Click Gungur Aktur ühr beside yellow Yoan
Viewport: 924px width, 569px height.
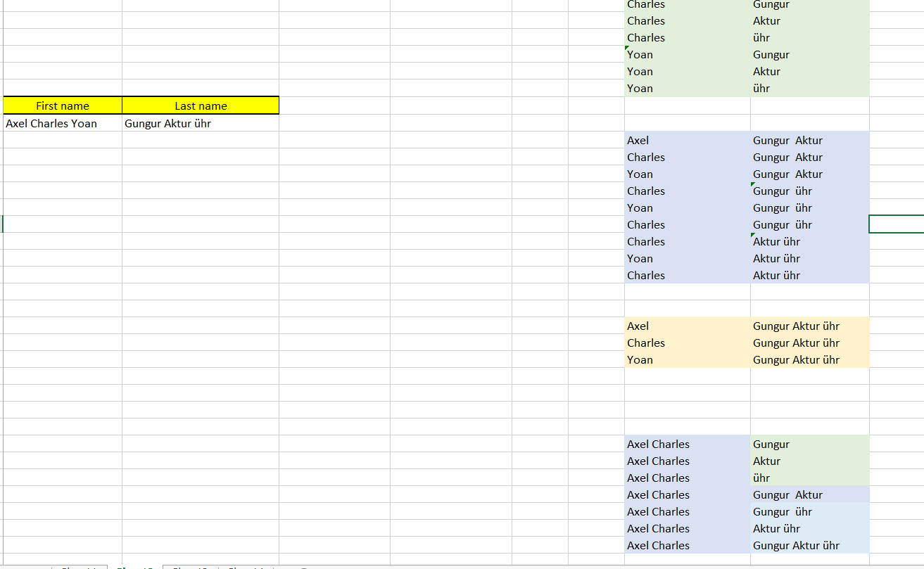pyautogui.click(x=810, y=359)
